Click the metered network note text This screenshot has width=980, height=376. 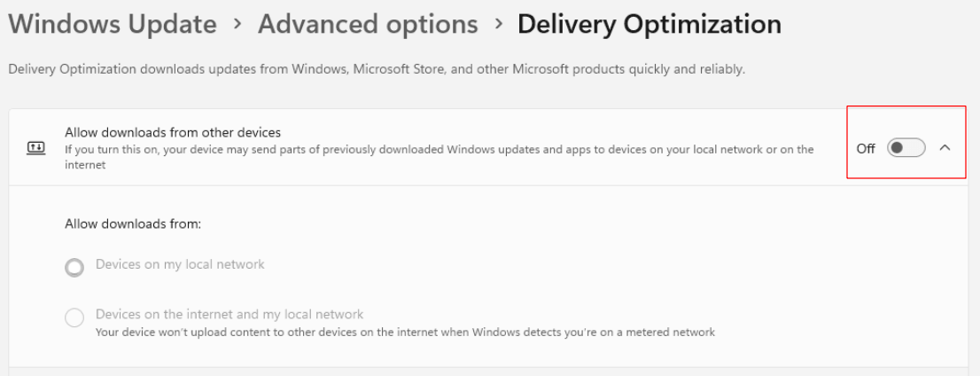[405, 333]
